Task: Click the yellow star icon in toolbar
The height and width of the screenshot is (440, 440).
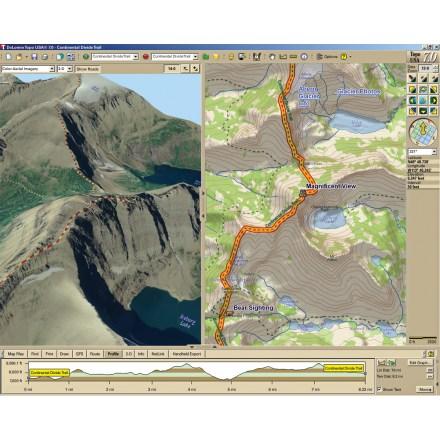Action: click(x=216, y=57)
